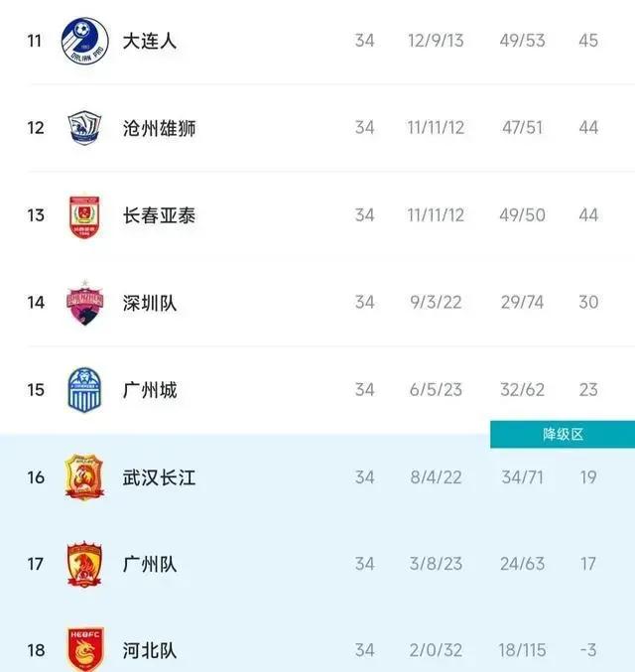Viewport: 635px width, 672px height.
Task: Open the 河北队 team name link
Action: (x=150, y=651)
